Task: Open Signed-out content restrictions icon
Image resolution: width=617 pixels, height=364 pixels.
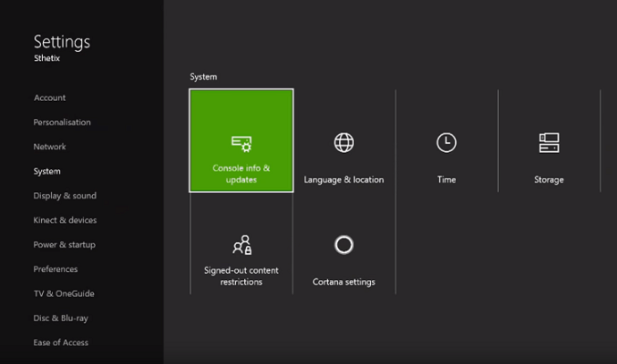Action: [x=242, y=245]
